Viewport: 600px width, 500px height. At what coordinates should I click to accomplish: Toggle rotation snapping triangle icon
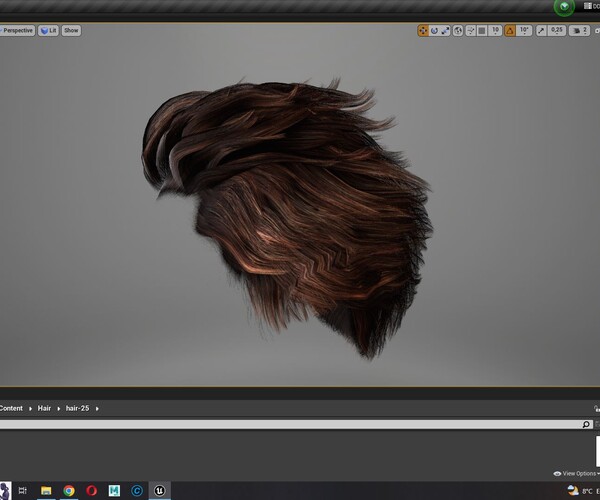pos(510,31)
